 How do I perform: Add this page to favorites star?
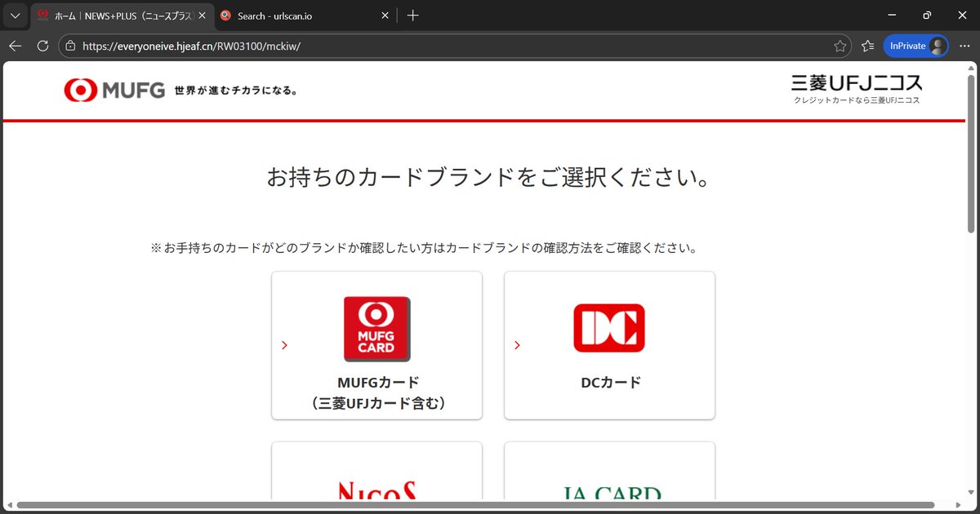click(x=840, y=47)
